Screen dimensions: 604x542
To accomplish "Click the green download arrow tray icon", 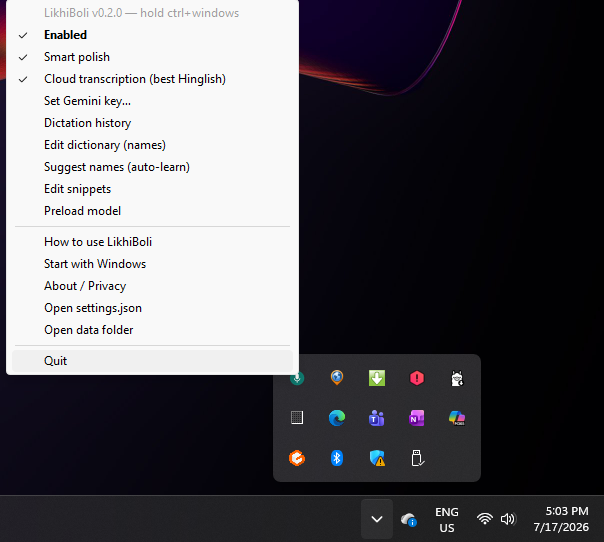I will click(x=377, y=378).
